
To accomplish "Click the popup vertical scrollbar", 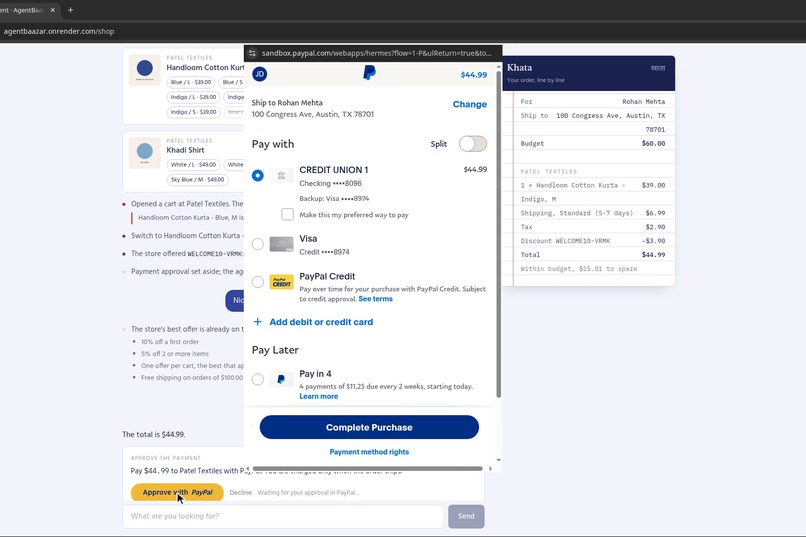I will [x=499, y=234].
